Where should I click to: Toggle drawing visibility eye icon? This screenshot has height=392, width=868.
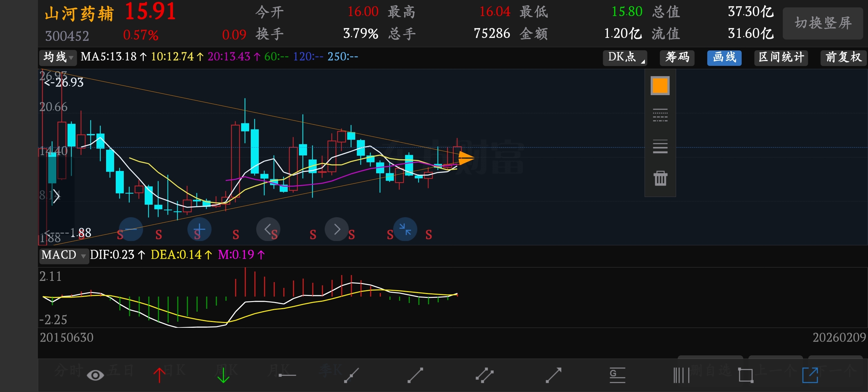pos(95,375)
